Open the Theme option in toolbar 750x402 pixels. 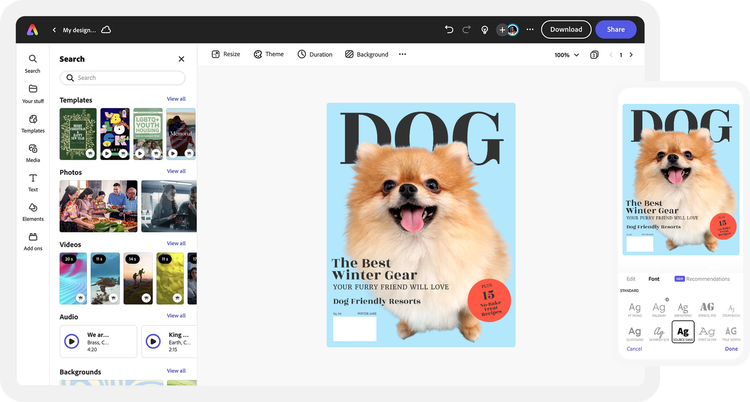268,54
